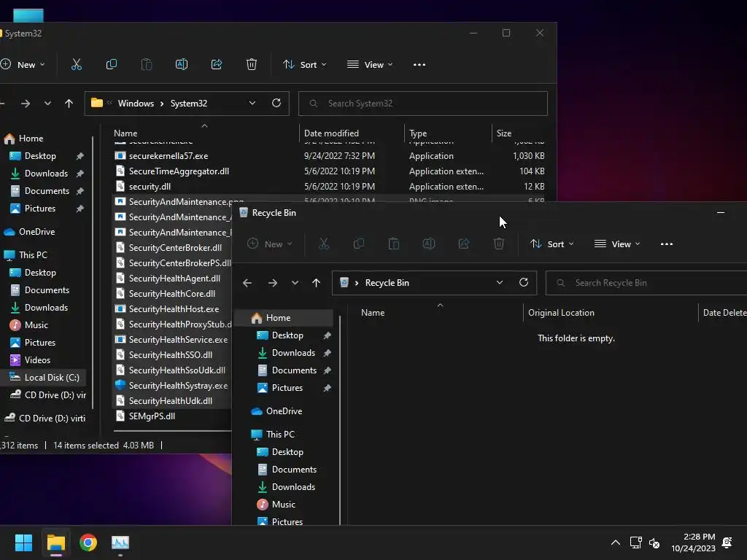Click System32 breadcrumb in address bar
Viewport: 747px width, 560px height.
point(189,104)
